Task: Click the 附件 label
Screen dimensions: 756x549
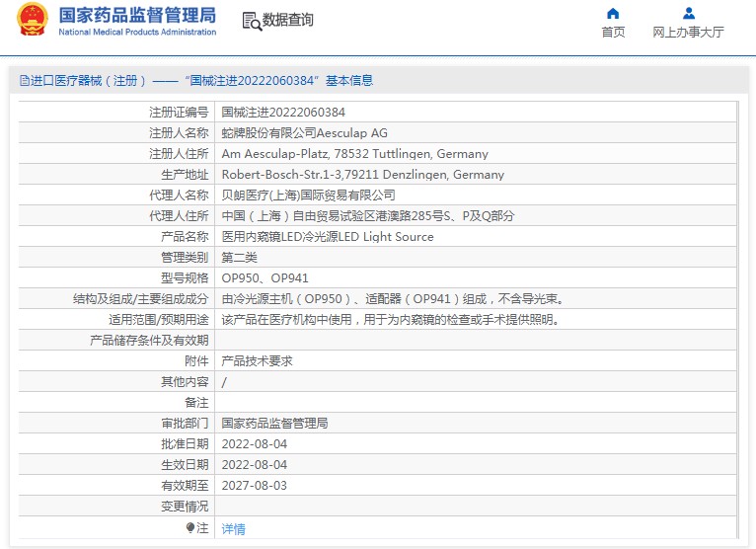Action: tap(196, 360)
